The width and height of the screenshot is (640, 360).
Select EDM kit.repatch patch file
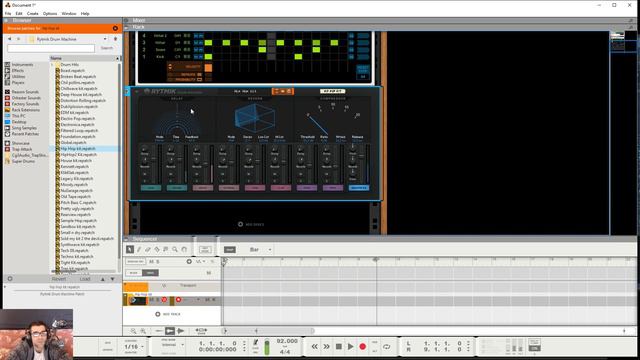click(x=75, y=112)
